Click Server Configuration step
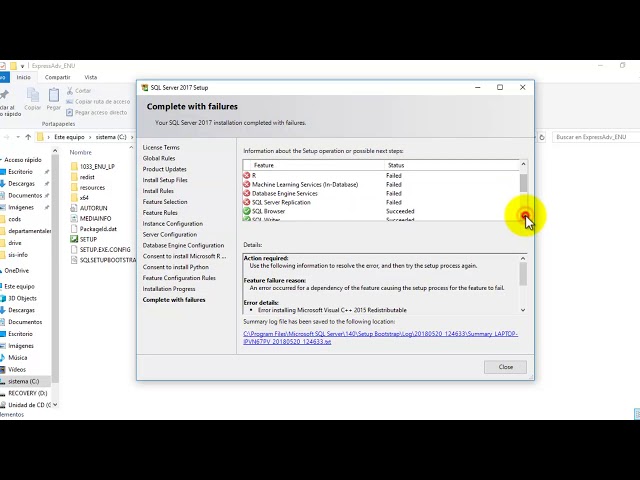The width and height of the screenshot is (640, 480). (x=170, y=235)
